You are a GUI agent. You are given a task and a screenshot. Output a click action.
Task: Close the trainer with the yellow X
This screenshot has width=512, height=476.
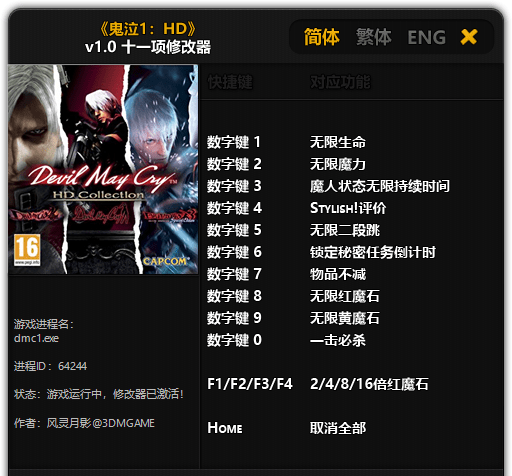pos(469,37)
